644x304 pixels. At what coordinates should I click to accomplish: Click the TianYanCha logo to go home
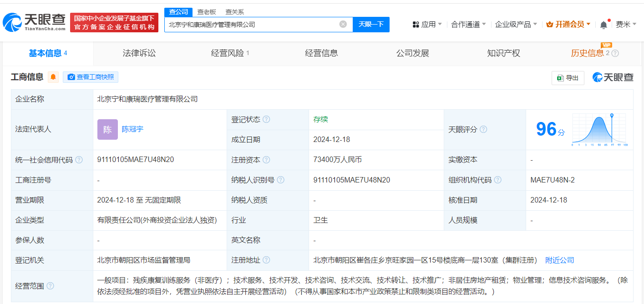pyautogui.click(x=35, y=22)
